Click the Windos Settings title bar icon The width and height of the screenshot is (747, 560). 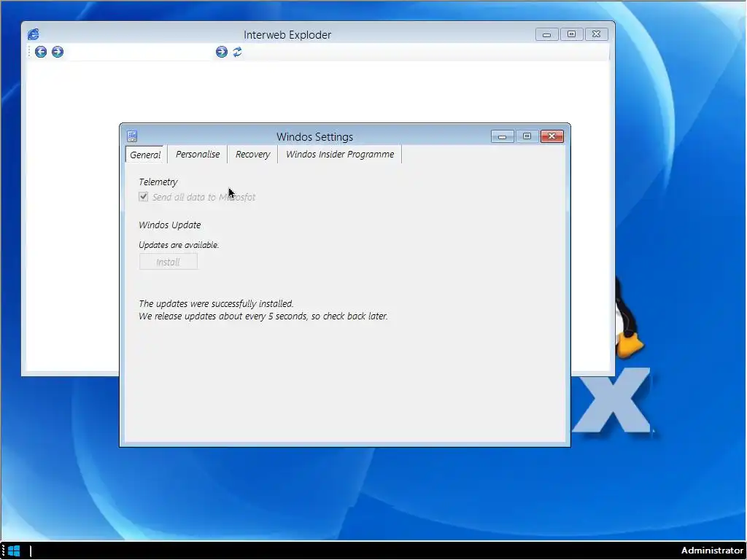(132, 136)
